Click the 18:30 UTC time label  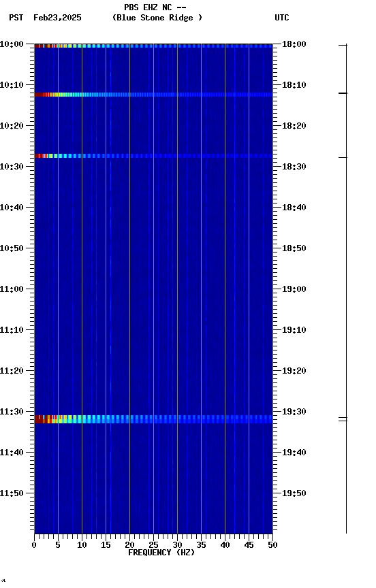[294, 167]
